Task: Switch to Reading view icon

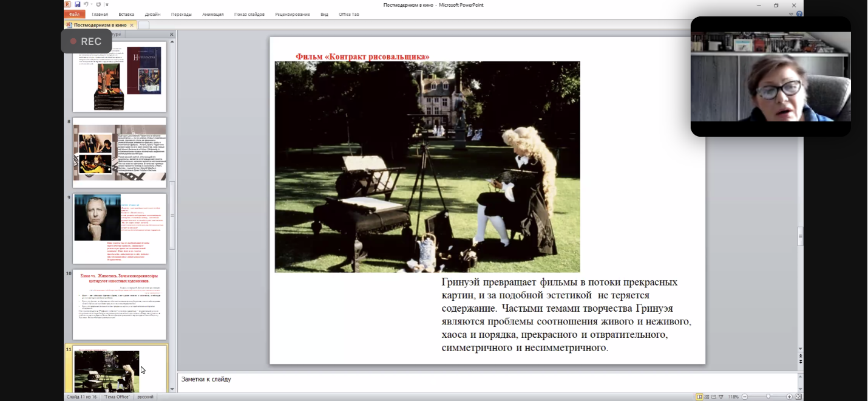Action: (714, 397)
